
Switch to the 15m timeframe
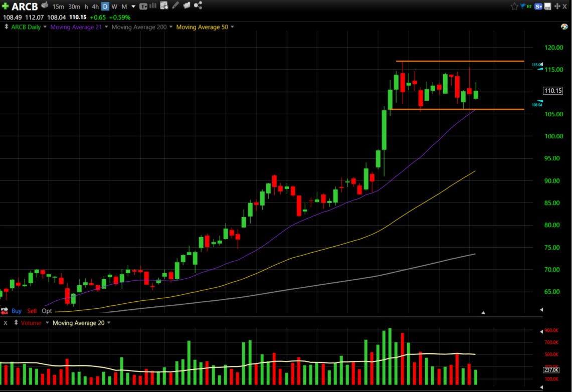click(x=58, y=7)
